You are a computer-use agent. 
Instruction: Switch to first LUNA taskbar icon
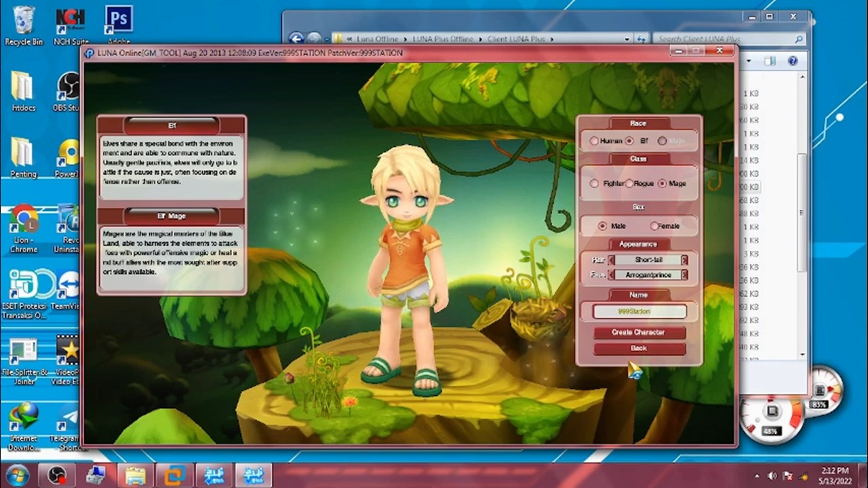pyautogui.click(x=214, y=475)
